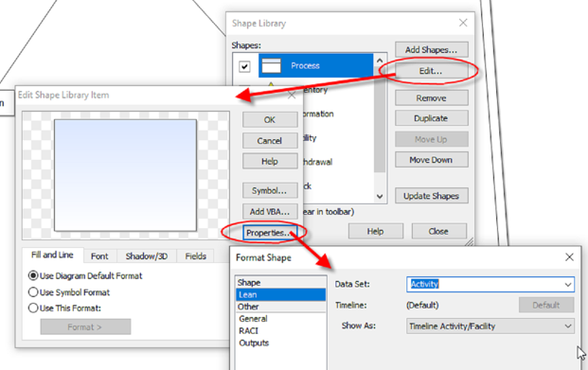Screen dimensions: 588x370
Task: Switch to the Fields tab
Action: (x=195, y=256)
